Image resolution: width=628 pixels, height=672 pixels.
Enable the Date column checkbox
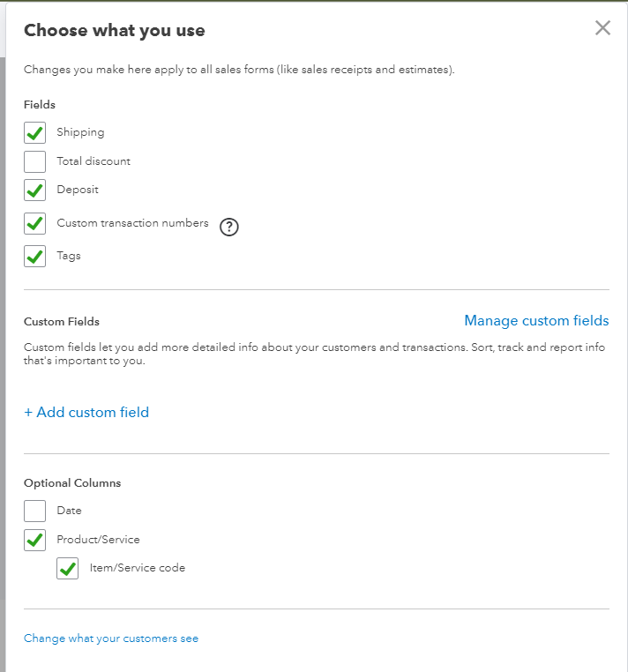(x=35, y=511)
